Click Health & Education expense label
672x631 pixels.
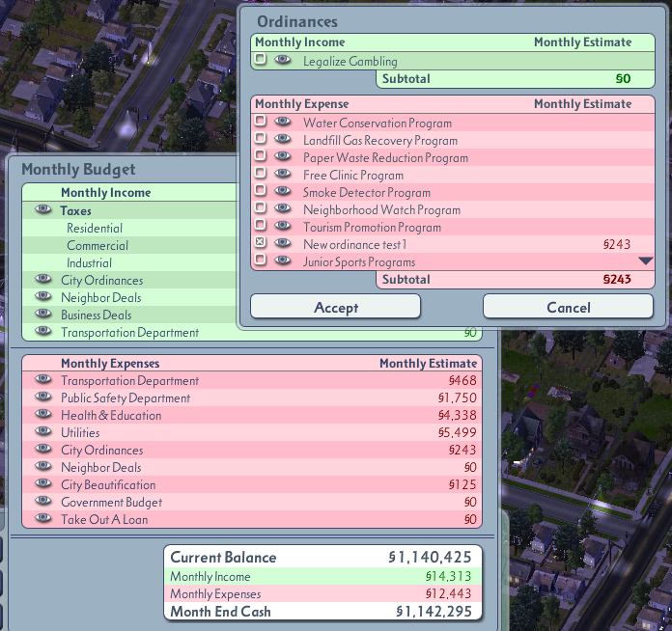(111, 415)
